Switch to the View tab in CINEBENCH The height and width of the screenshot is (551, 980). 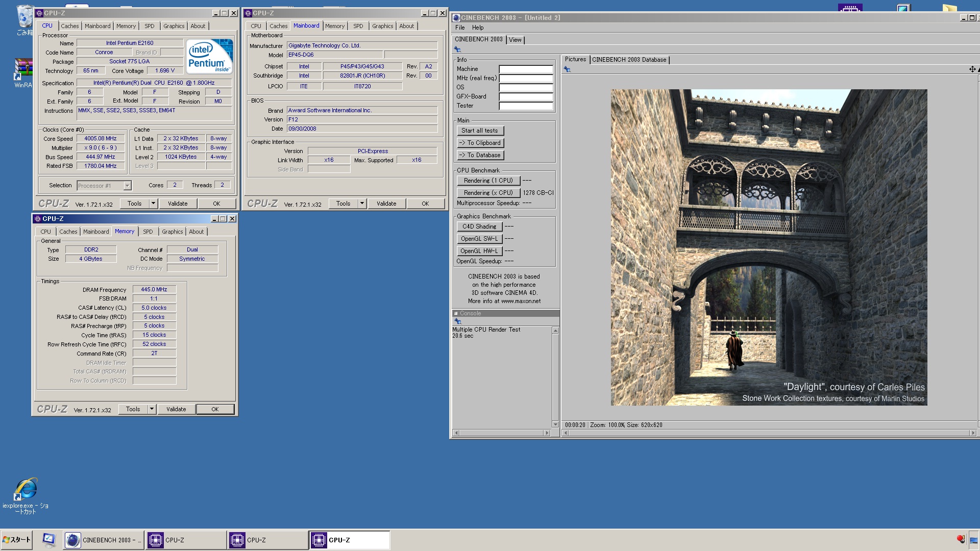[515, 40]
